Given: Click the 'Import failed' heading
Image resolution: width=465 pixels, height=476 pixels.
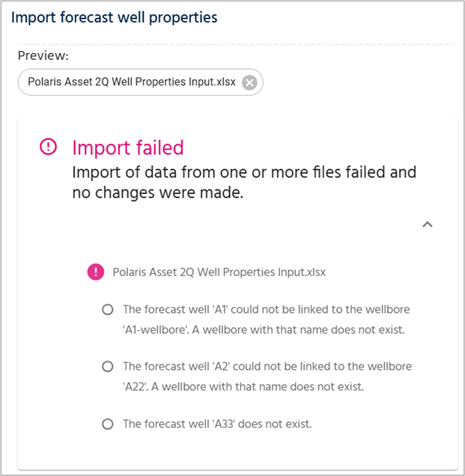Looking at the screenshot, I should pyautogui.click(x=127, y=147).
